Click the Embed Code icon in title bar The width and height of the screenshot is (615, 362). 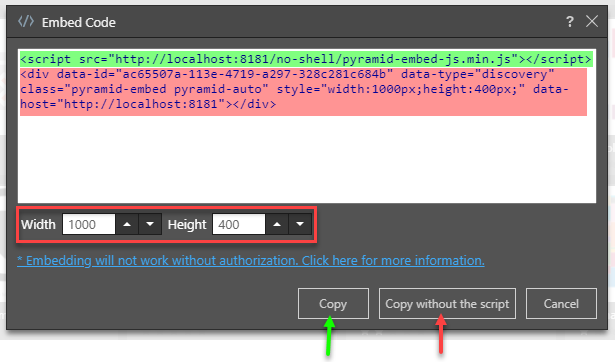[x=26, y=22]
